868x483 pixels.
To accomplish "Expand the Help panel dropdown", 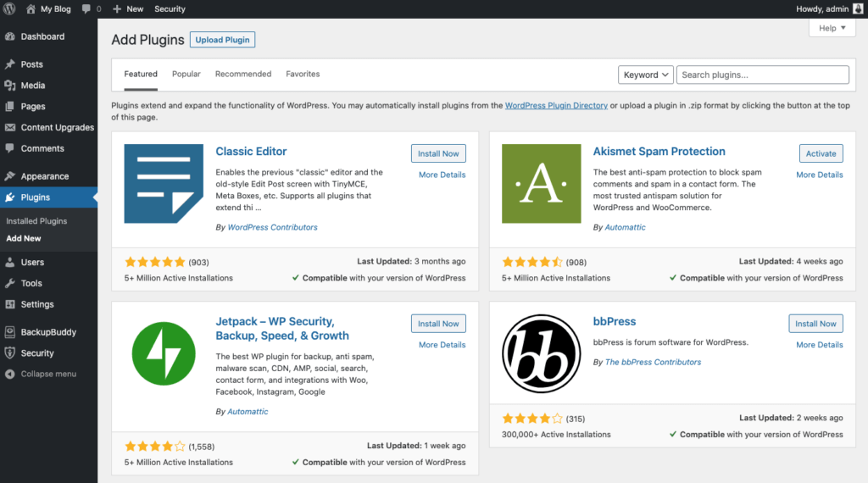I will tap(832, 28).
